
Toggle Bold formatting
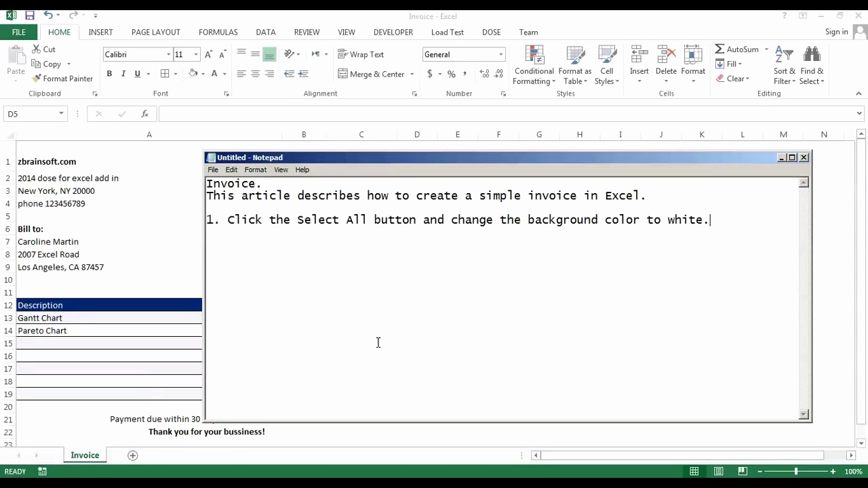[109, 74]
